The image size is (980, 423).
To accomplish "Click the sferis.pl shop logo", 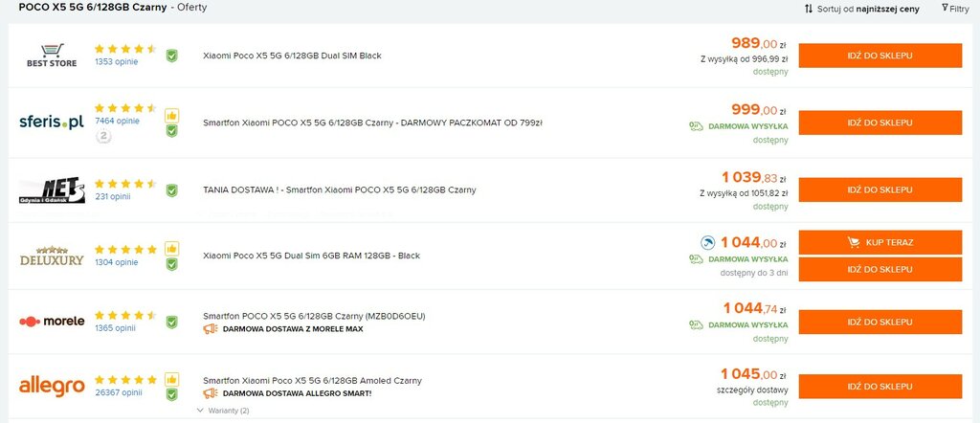I will tap(52, 122).
